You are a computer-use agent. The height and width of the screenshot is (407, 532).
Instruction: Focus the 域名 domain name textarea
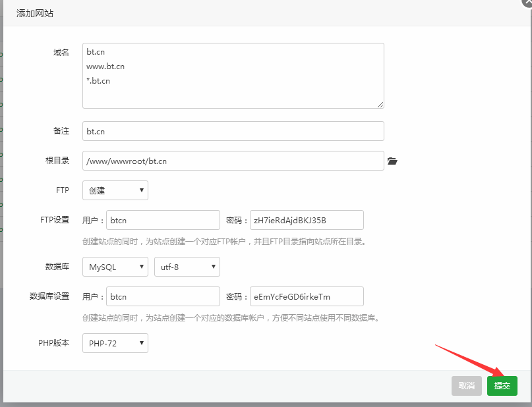point(233,76)
